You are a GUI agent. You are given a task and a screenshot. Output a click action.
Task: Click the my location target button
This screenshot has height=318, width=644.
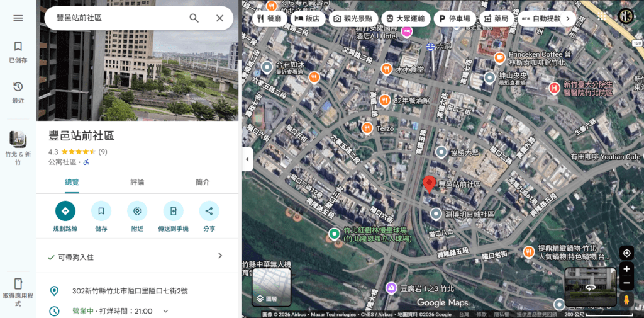[626, 253]
